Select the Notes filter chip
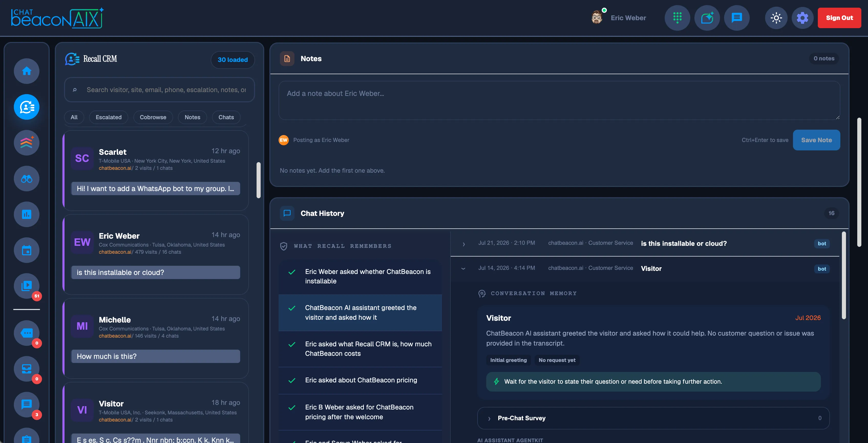The width and height of the screenshot is (868, 443). pyautogui.click(x=192, y=117)
